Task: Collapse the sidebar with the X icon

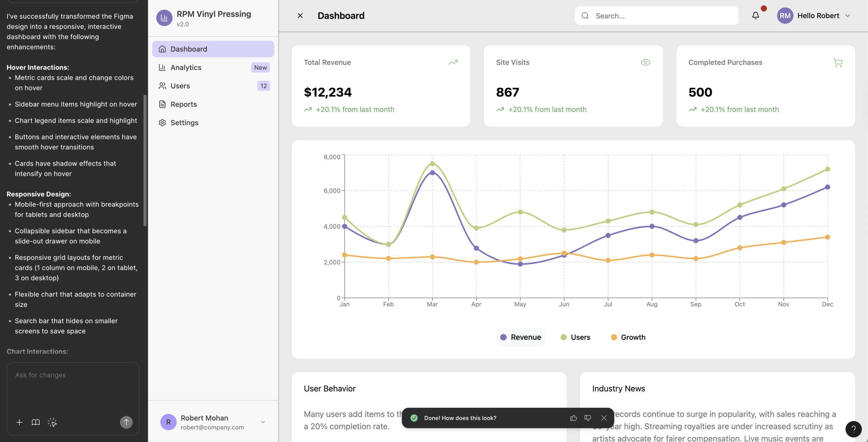Action: [x=300, y=16]
